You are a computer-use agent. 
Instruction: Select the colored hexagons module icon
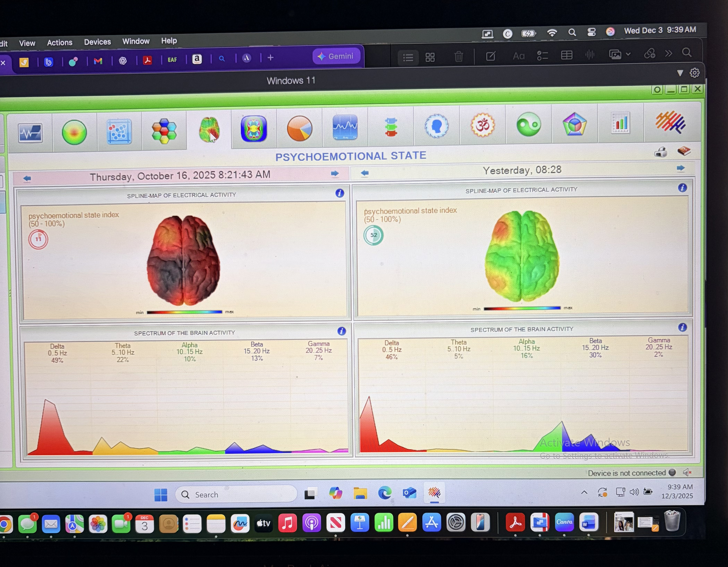(x=164, y=131)
